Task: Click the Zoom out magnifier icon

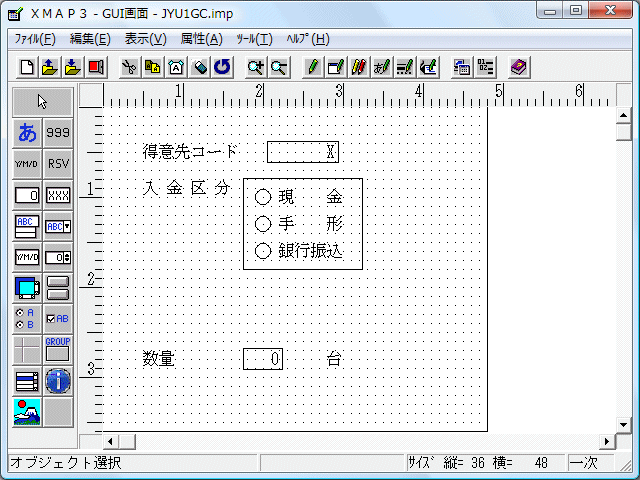Action: pos(279,67)
